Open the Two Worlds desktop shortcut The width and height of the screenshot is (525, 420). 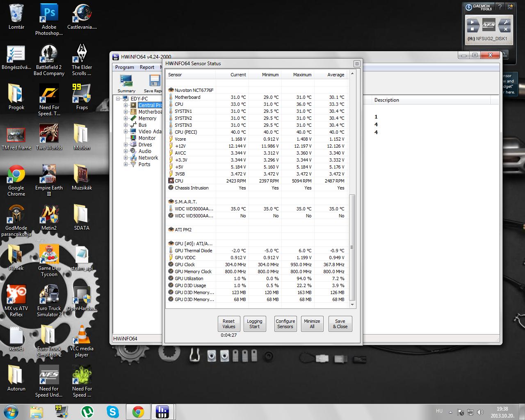click(49, 137)
